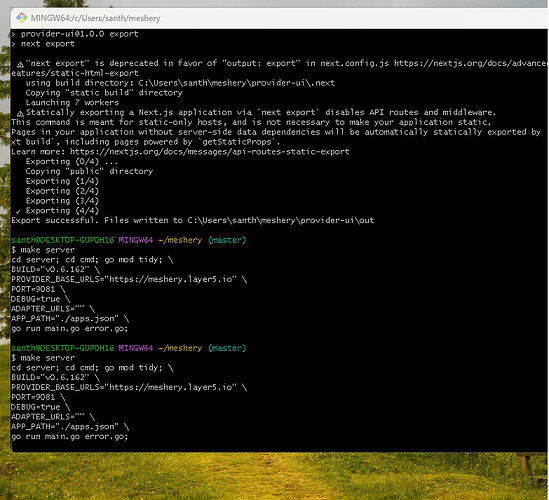Screen dimensions: 549x500
Task: Click the 'getStaticProps' line
Action: (x=145, y=142)
